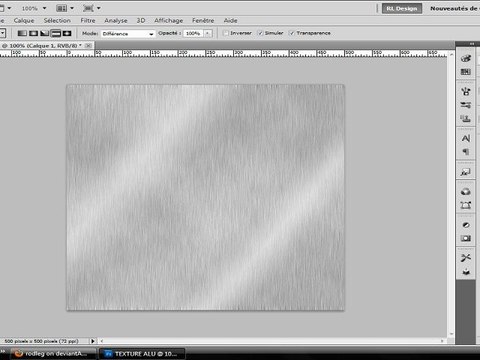Open the Color panel palette icon
480x360 pixels.
click(x=466, y=58)
